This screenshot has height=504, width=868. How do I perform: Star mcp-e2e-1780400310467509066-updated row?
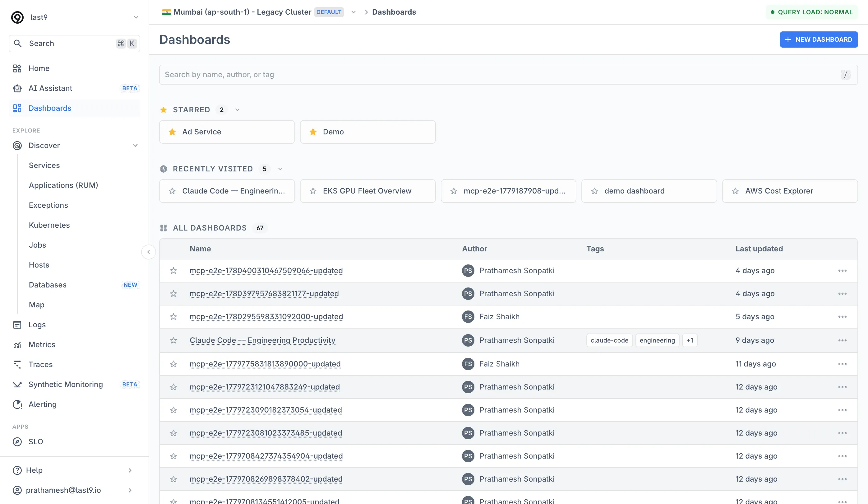click(173, 271)
